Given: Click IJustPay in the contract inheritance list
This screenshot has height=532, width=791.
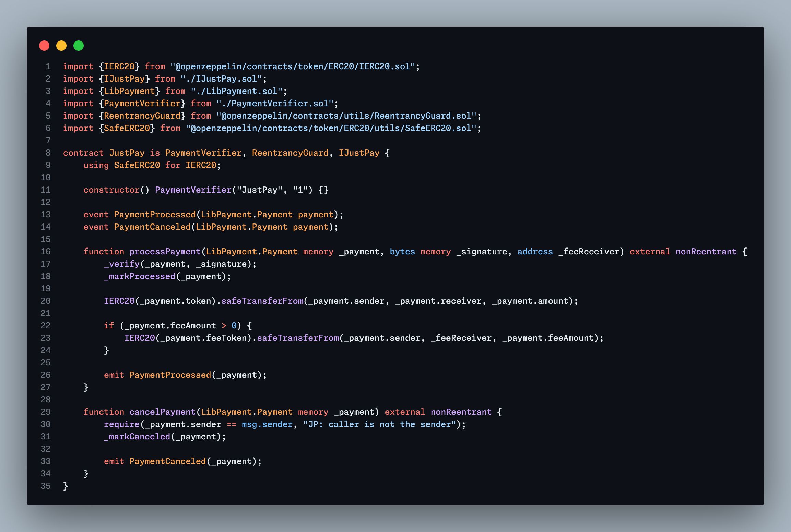Looking at the screenshot, I should [x=359, y=153].
